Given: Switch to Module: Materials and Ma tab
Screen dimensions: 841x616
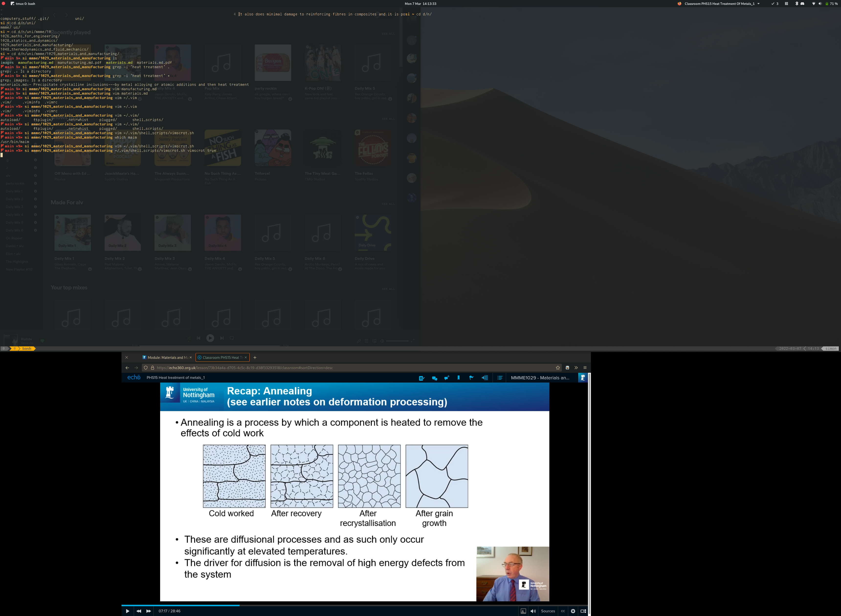Looking at the screenshot, I should click(167, 357).
